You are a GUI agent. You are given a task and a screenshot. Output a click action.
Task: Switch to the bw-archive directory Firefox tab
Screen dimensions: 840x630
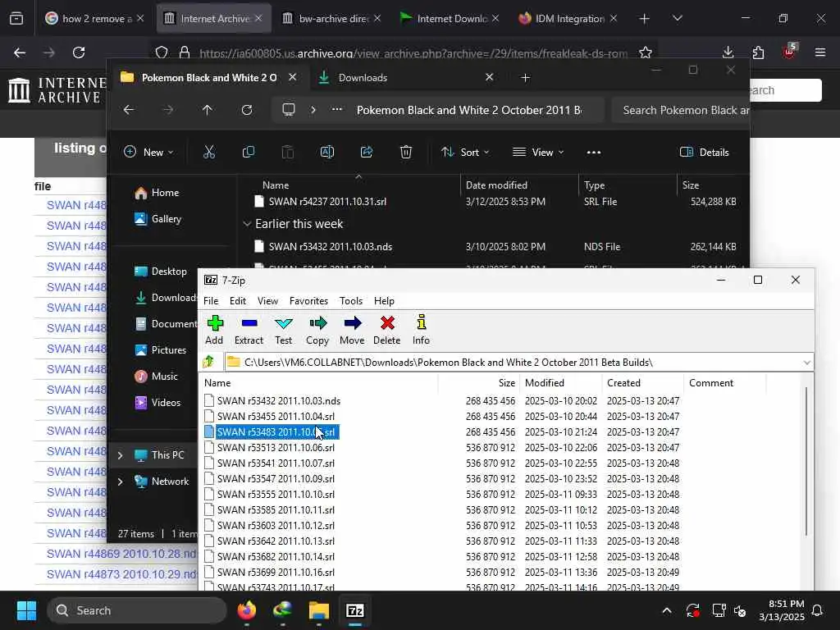(x=332, y=18)
